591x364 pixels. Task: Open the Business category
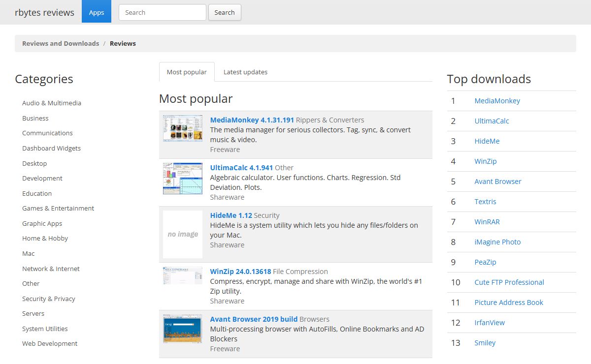pos(35,118)
